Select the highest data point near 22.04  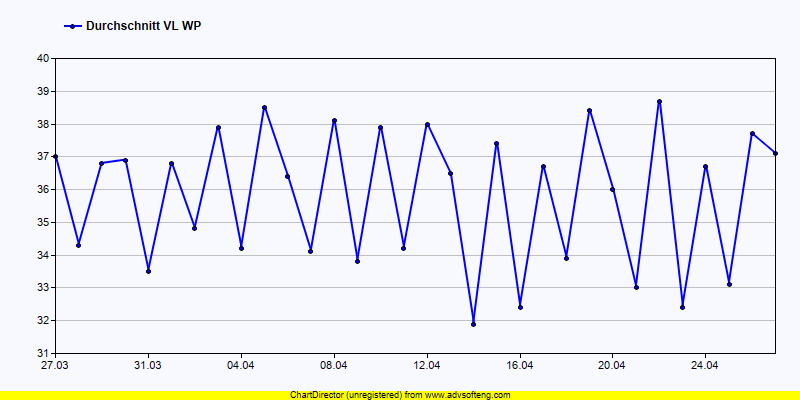tap(659, 101)
